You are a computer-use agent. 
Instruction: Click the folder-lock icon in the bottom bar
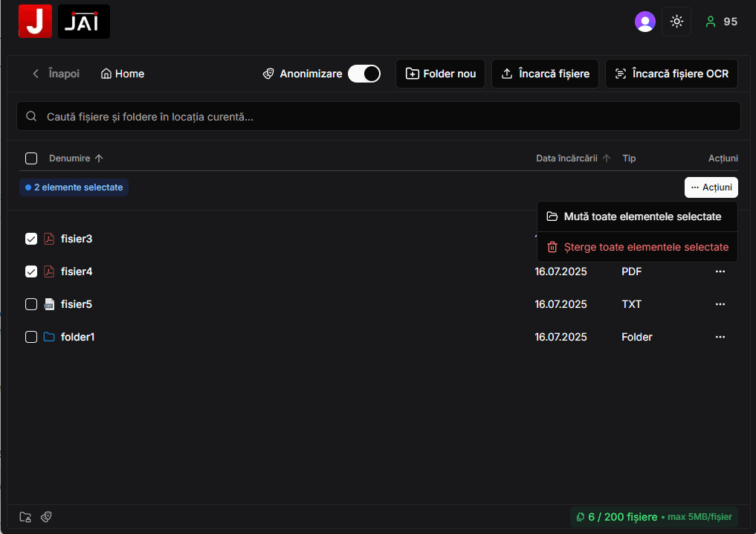tap(25, 517)
